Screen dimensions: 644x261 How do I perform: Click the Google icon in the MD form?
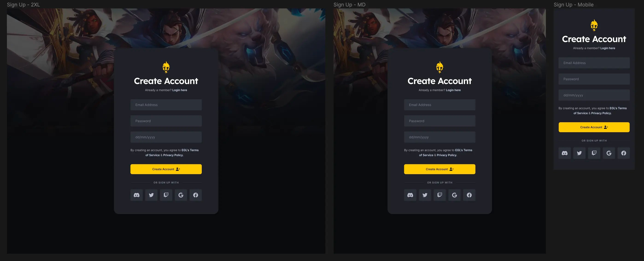[454, 195]
